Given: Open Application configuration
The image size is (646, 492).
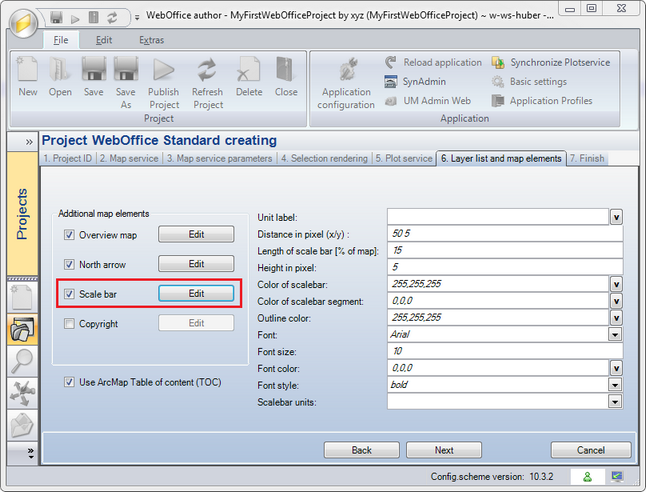Looking at the screenshot, I should [x=346, y=83].
